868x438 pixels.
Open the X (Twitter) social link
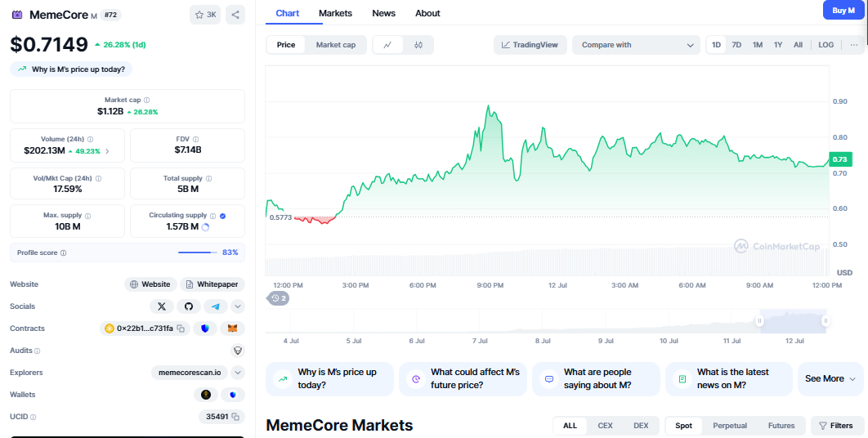(162, 306)
